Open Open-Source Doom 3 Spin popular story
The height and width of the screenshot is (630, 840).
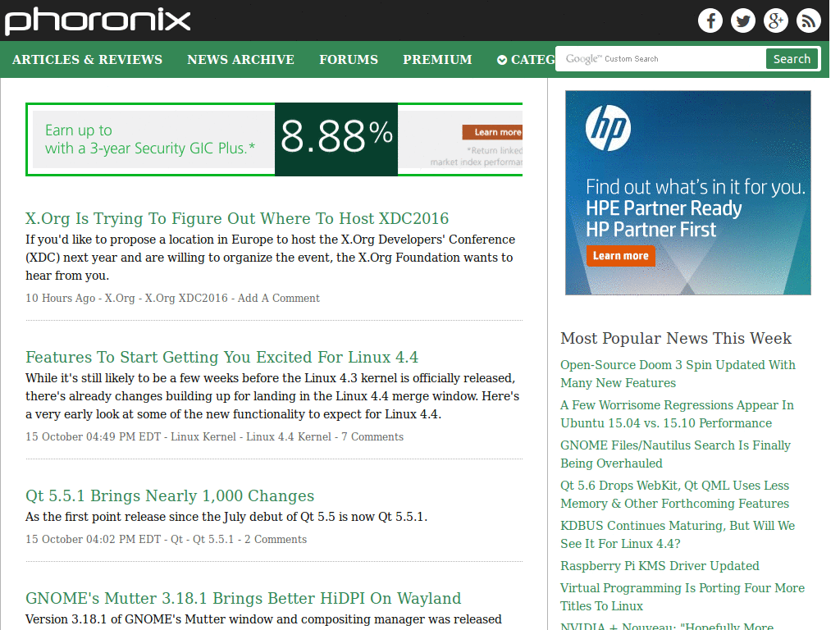coord(678,374)
